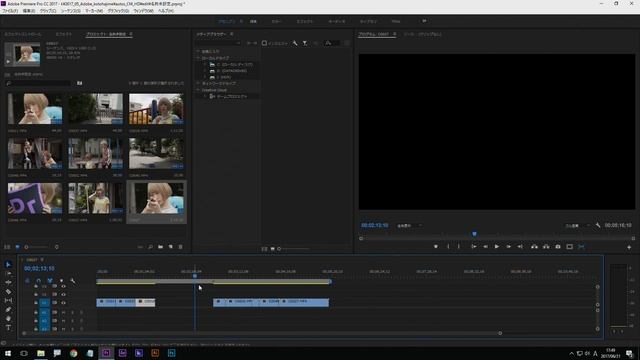640x360 pixels.
Task: Open Media Browser settings wrench icon
Action: click(295, 43)
